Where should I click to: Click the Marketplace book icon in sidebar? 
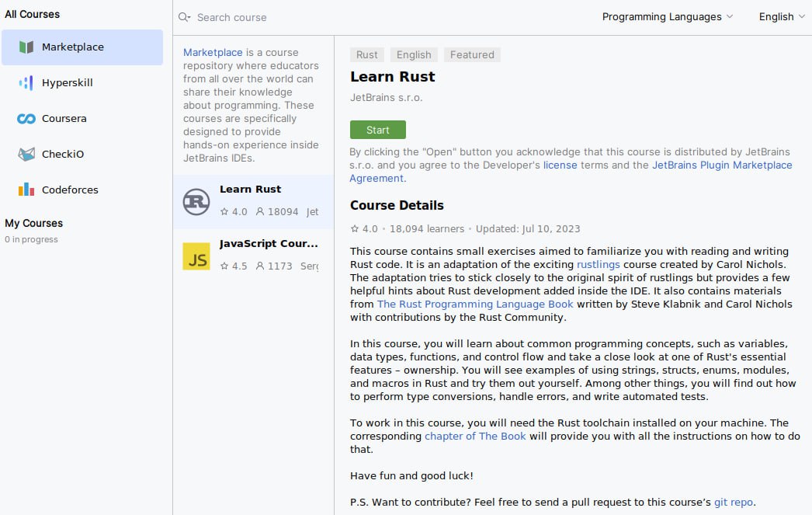26,47
